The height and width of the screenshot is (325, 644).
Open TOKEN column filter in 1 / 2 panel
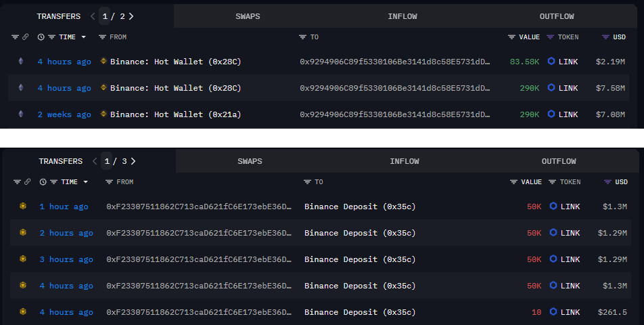(x=551, y=37)
